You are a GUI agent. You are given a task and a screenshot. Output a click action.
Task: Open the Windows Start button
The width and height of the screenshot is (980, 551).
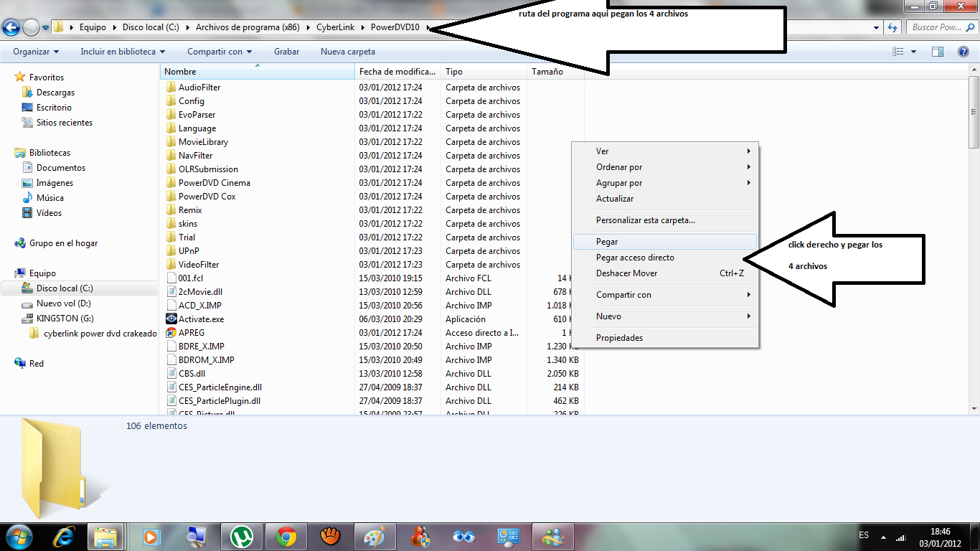pyautogui.click(x=18, y=536)
